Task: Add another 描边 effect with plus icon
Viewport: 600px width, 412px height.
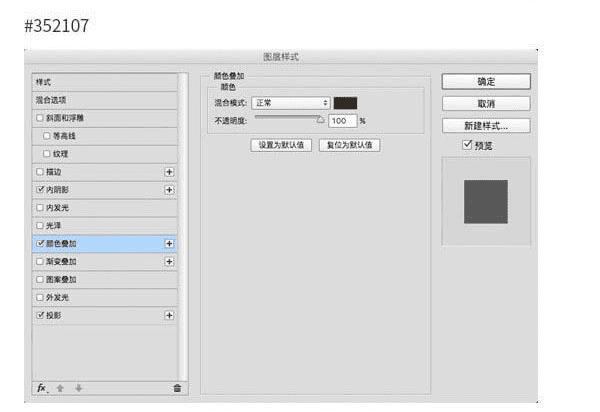Action: click(x=169, y=172)
